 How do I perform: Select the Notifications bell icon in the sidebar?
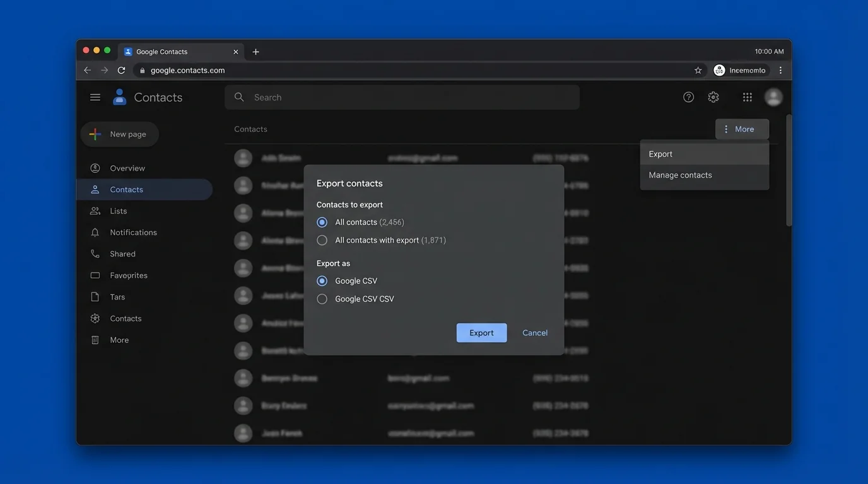point(95,232)
